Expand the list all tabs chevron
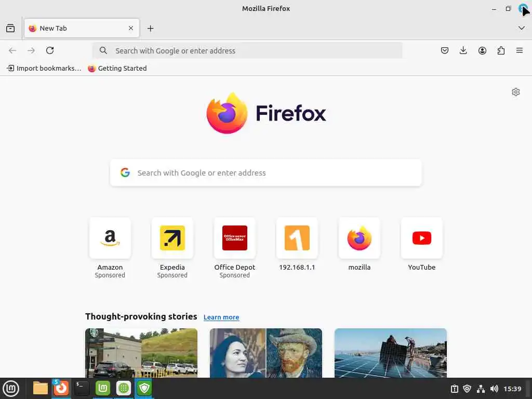The height and width of the screenshot is (399, 532). pyautogui.click(x=522, y=28)
